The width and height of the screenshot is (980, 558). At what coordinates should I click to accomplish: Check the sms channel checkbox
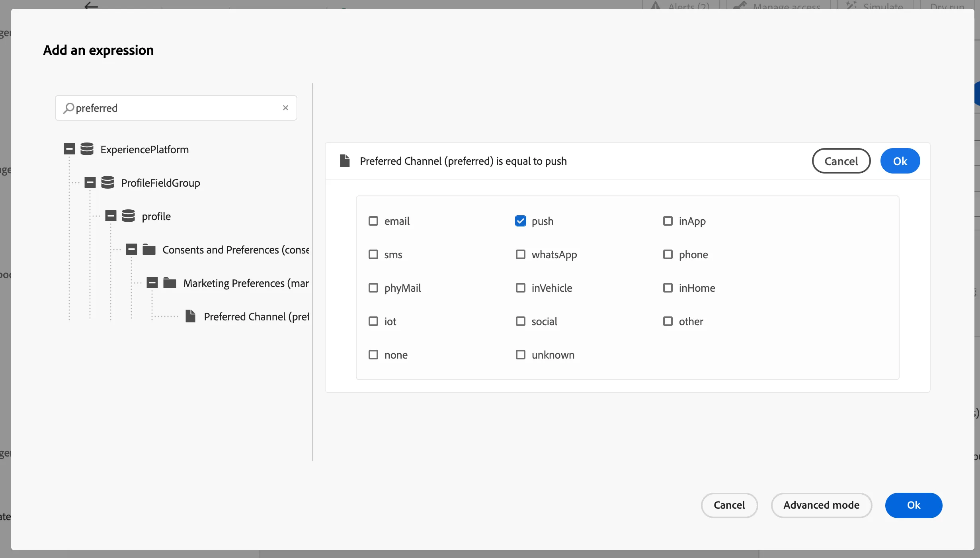[x=373, y=254]
